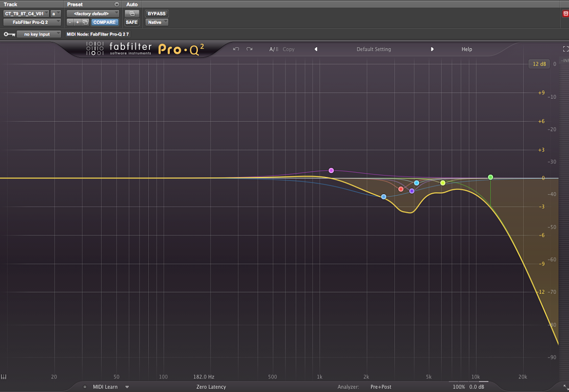
Task: Open the Default Setting preset menu
Action: (x=374, y=49)
